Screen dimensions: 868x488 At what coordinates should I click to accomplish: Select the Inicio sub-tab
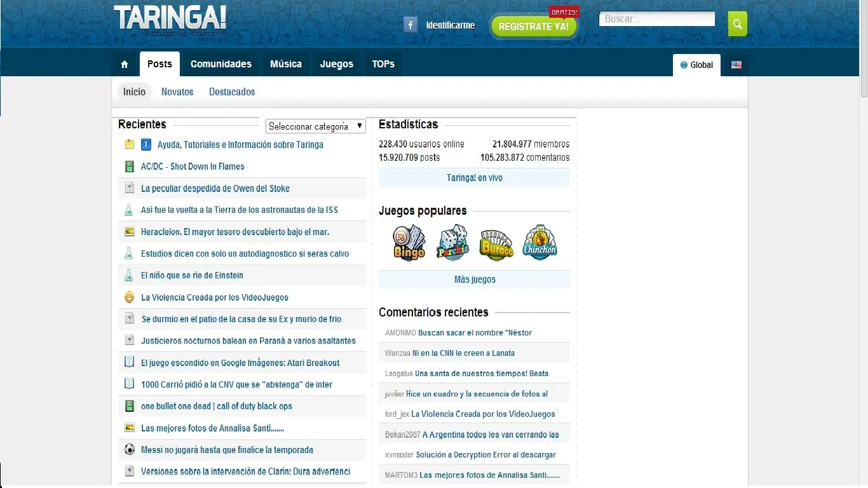[x=134, y=91]
